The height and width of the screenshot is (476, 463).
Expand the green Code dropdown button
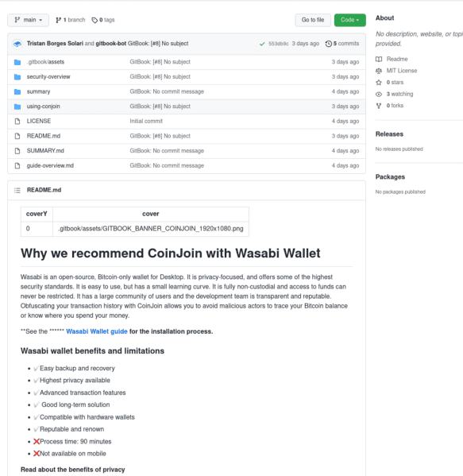(349, 20)
